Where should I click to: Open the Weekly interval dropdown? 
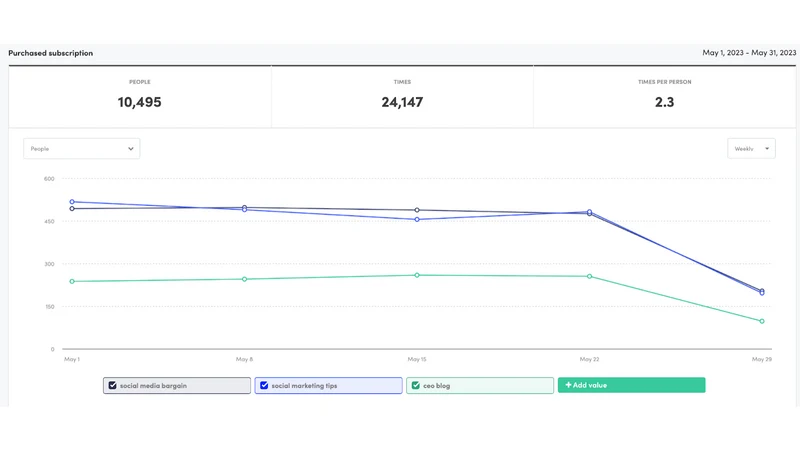click(x=751, y=148)
